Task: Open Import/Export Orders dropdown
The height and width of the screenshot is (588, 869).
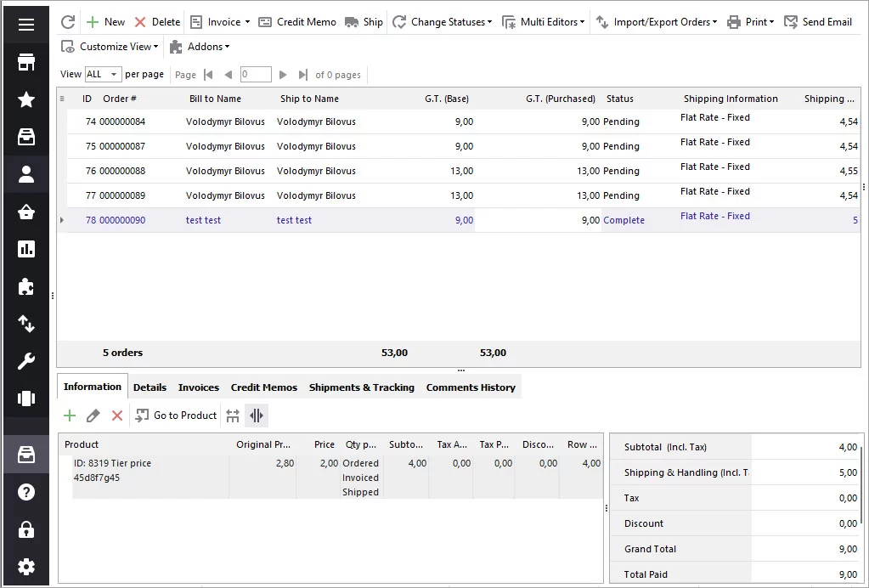Action: (x=656, y=22)
